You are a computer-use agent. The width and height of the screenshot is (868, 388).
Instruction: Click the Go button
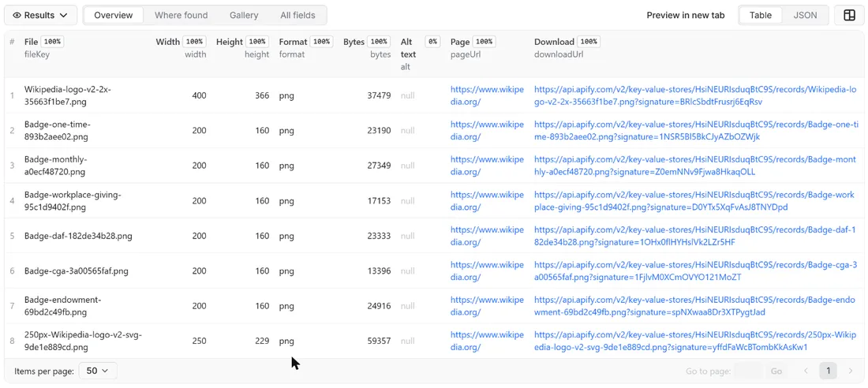point(776,371)
